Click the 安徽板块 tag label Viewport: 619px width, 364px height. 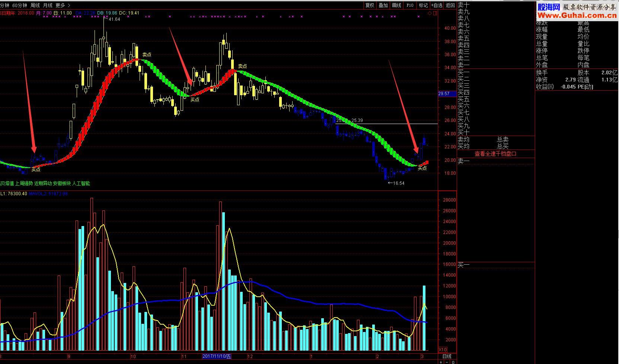tap(62, 183)
